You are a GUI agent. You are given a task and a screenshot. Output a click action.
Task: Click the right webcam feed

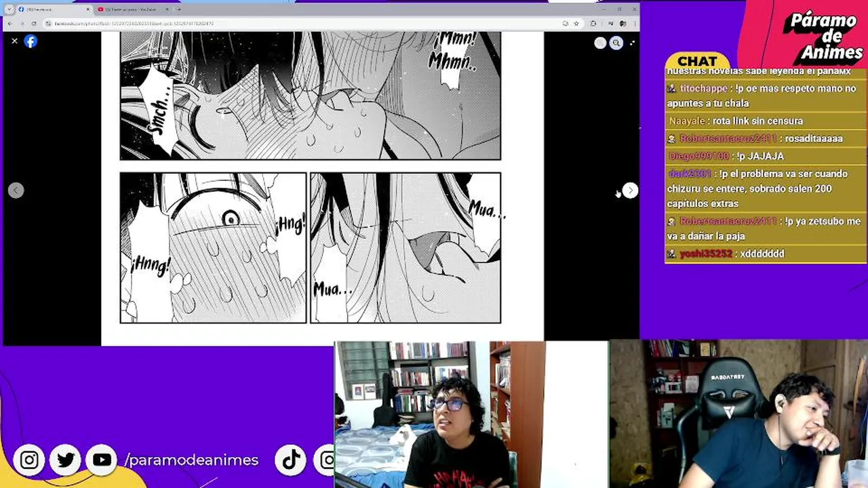coord(738,414)
